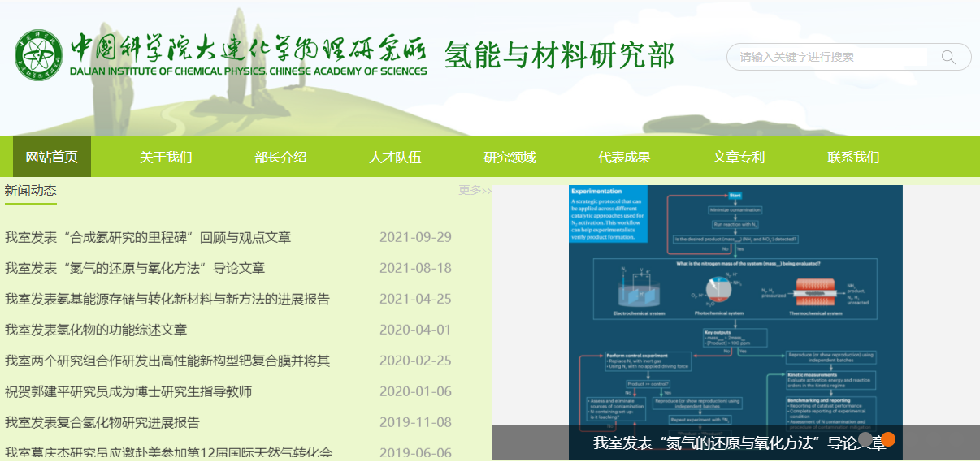Navigate to 代表成果 section

click(x=624, y=157)
